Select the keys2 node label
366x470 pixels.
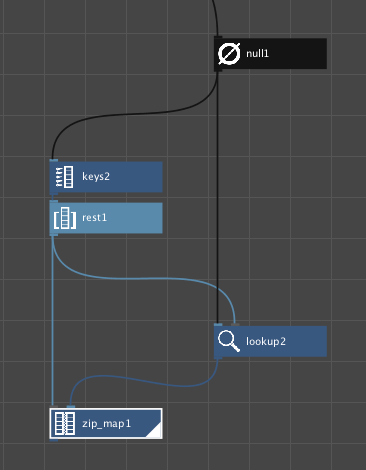[x=96, y=176]
